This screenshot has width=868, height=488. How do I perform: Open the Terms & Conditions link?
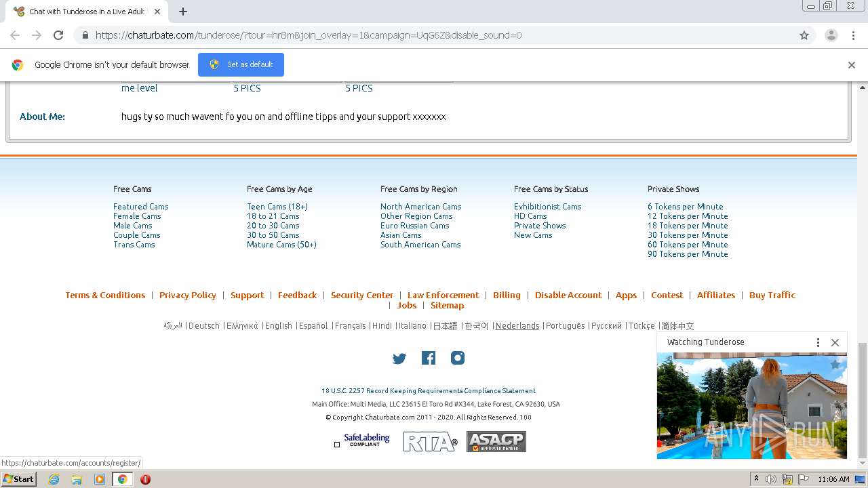click(x=105, y=296)
